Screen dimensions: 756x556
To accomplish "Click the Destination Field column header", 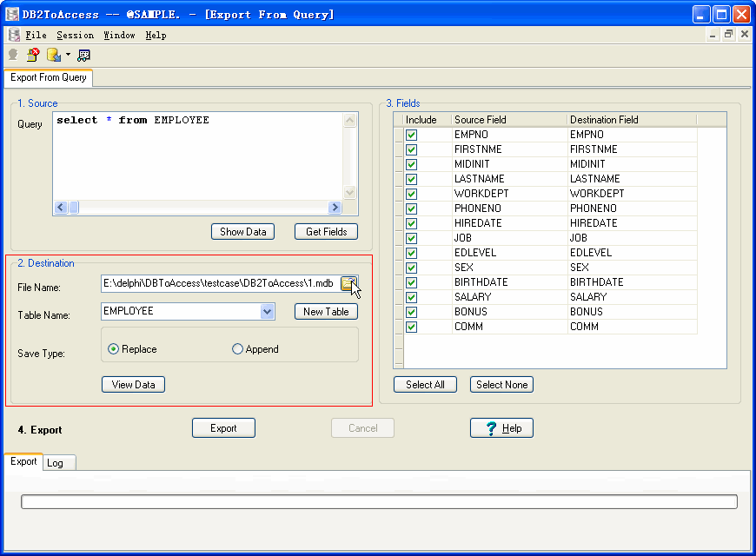I will 632,120.
